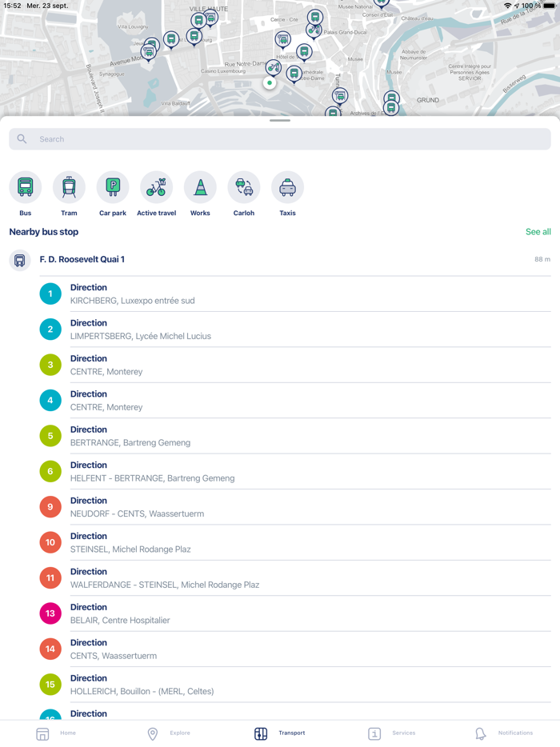This screenshot has width=560, height=747.
Task: Tap bike station pin near Rue Notre-Dame
Action: pyautogui.click(x=273, y=68)
